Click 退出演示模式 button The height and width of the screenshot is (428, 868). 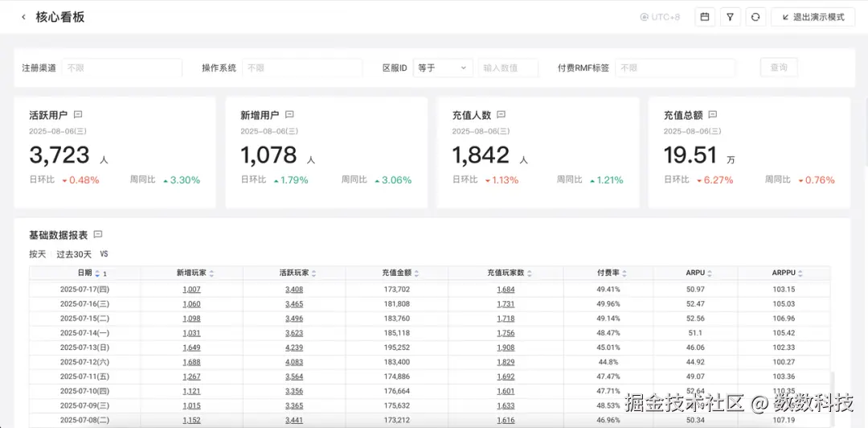[x=813, y=17]
